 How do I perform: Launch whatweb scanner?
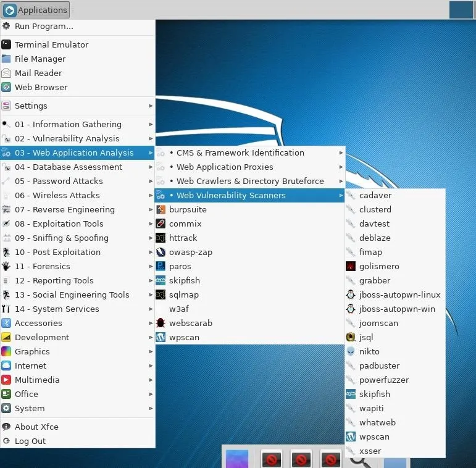point(395,422)
